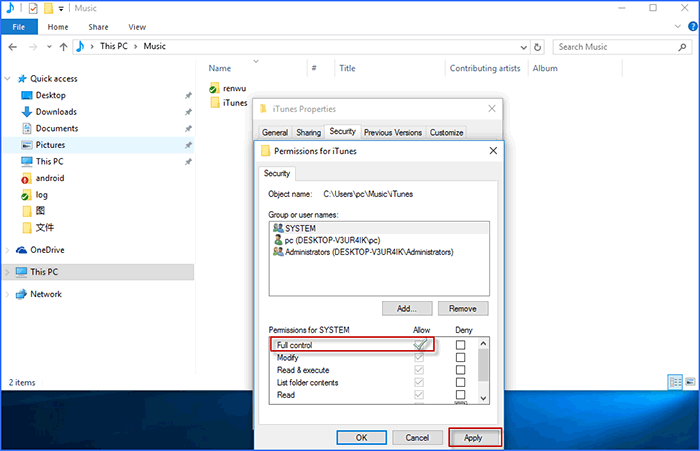Image resolution: width=700 pixels, height=451 pixels.
Task: Open the Downloads arrow icon
Action: click(27, 112)
